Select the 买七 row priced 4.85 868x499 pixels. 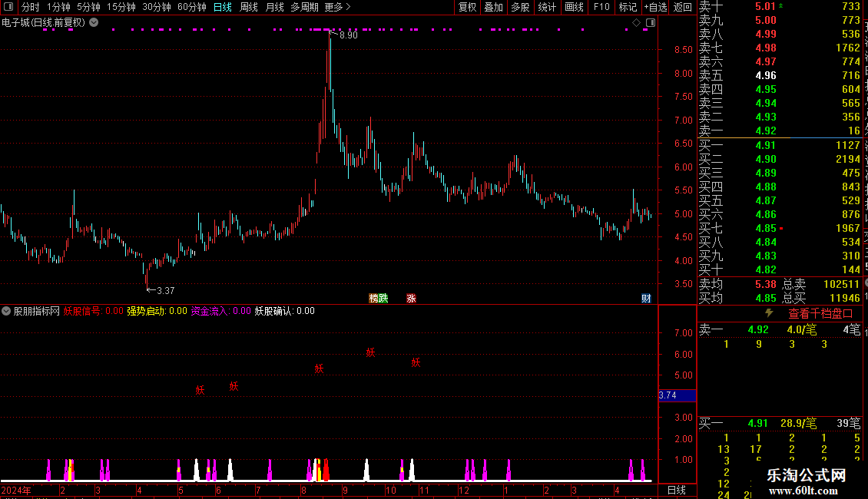tap(780, 228)
